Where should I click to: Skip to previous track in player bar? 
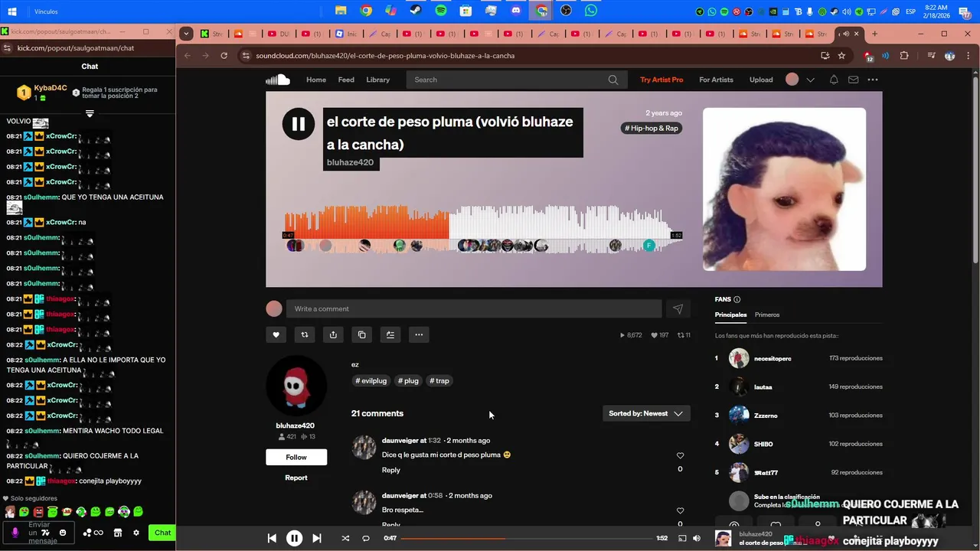(x=272, y=539)
